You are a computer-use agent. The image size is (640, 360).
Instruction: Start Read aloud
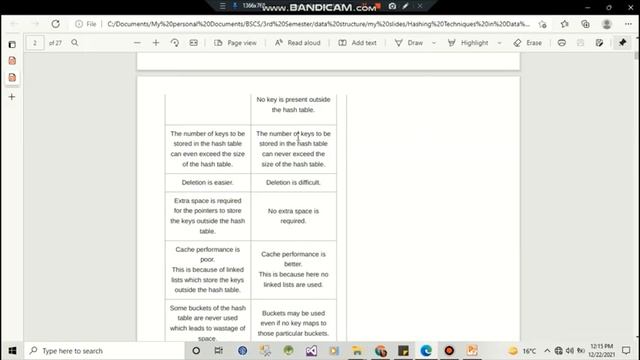point(298,43)
